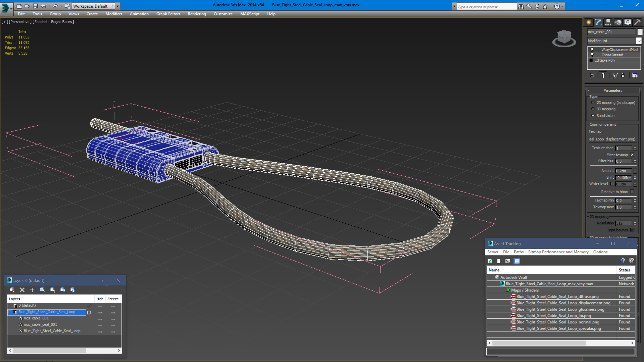This screenshot has height=362, width=644.
Task: Select Subdivision radio button
Action: click(593, 116)
